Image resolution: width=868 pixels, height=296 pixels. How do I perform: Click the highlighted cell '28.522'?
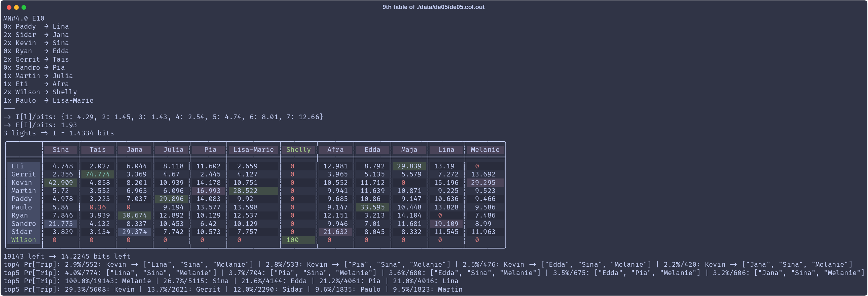click(253, 191)
